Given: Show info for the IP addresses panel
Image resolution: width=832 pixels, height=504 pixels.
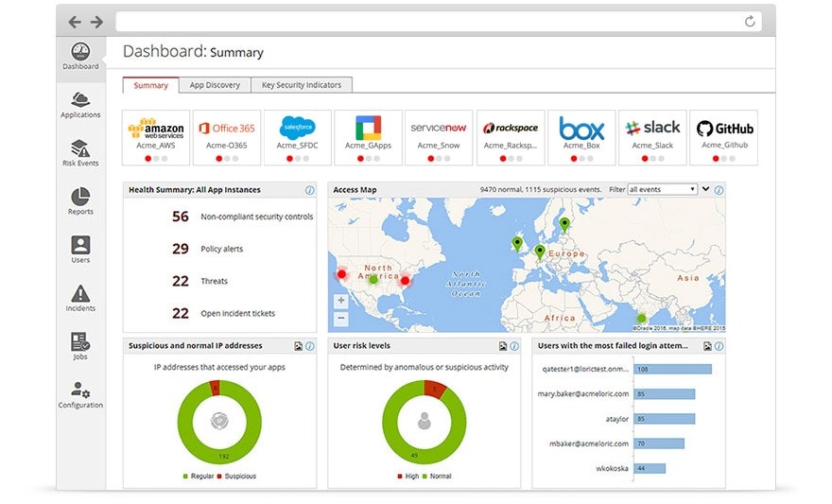Looking at the screenshot, I should pyautogui.click(x=310, y=346).
